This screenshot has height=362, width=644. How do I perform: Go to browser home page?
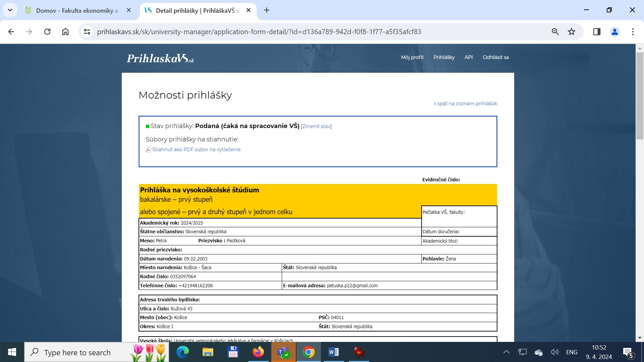65,32
